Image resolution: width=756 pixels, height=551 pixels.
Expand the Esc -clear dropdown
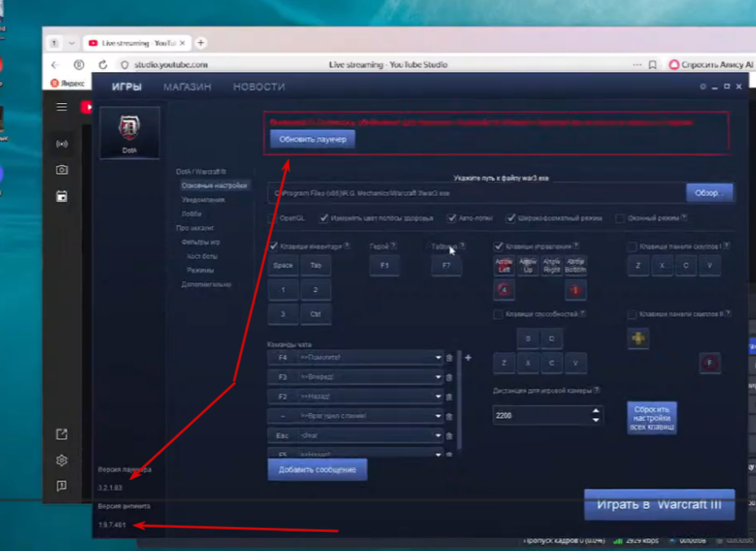tap(439, 436)
